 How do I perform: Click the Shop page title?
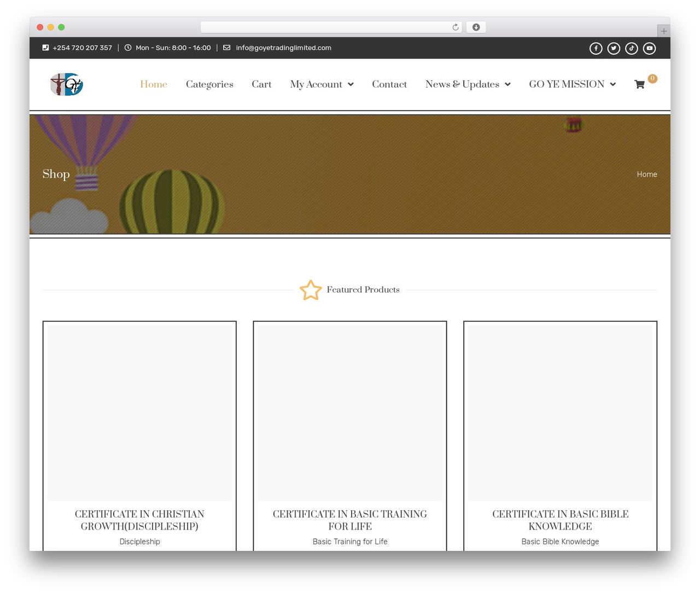56,174
